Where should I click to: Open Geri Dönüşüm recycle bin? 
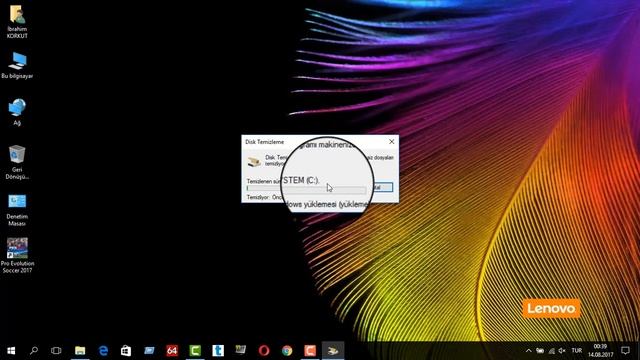pyautogui.click(x=17, y=162)
